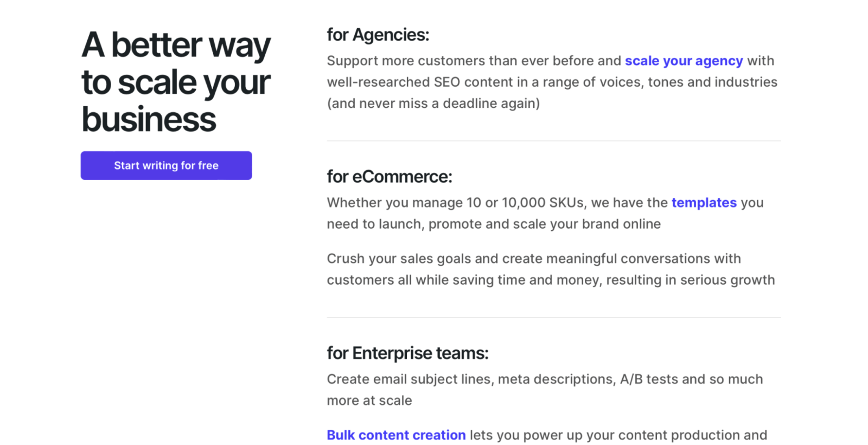Click the Crush your sales goals sentence
The height and width of the screenshot is (445, 868).
[x=533, y=259]
